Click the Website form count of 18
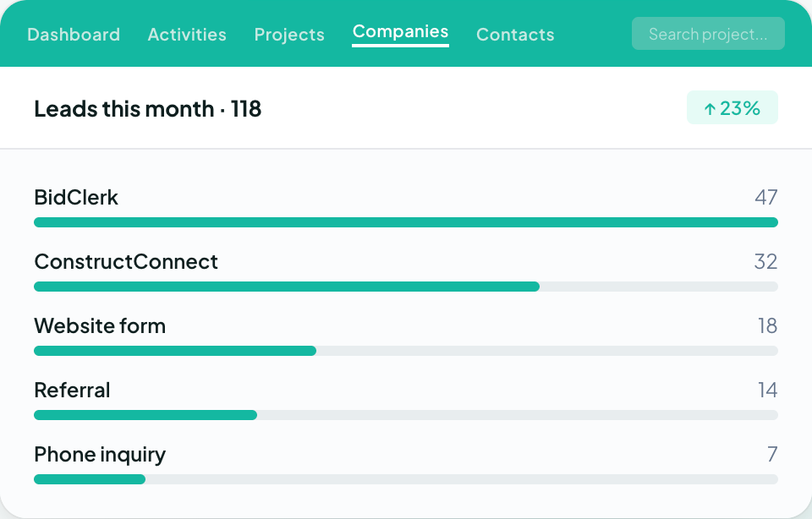The image size is (812, 519). point(767,326)
